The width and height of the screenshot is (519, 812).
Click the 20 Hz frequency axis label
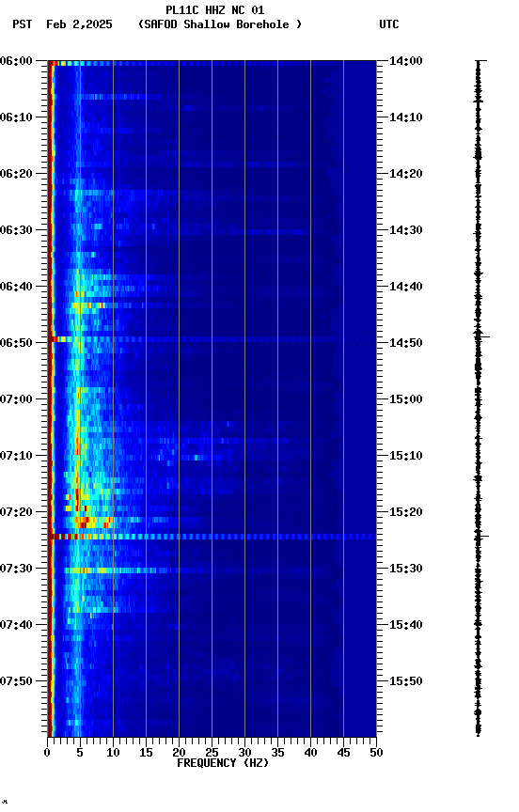pos(179,754)
